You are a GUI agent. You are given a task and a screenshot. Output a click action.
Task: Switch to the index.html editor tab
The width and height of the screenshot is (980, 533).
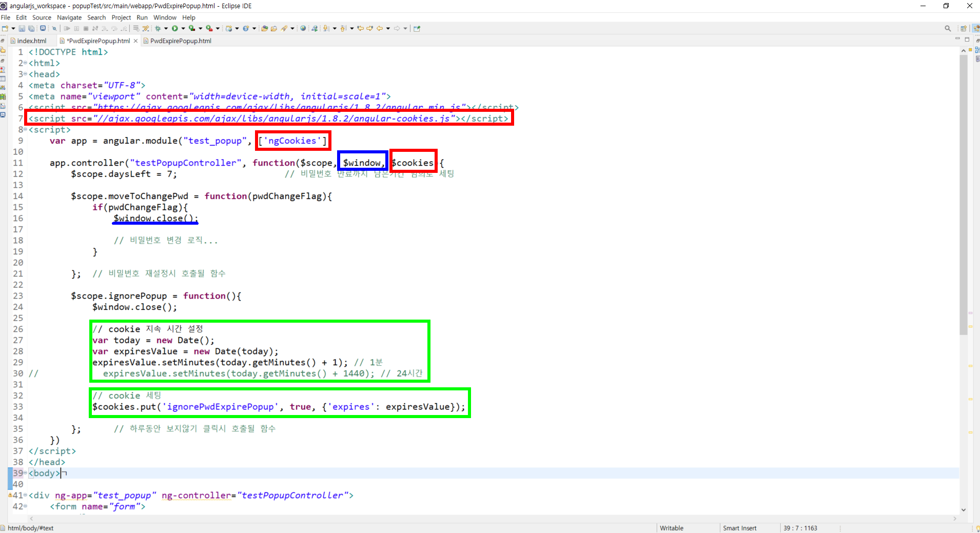[x=31, y=41]
